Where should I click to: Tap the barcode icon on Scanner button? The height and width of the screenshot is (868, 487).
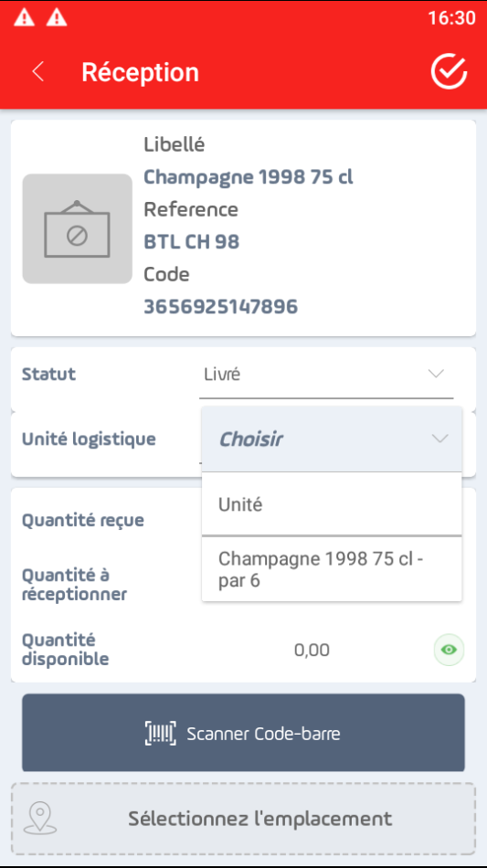click(161, 734)
